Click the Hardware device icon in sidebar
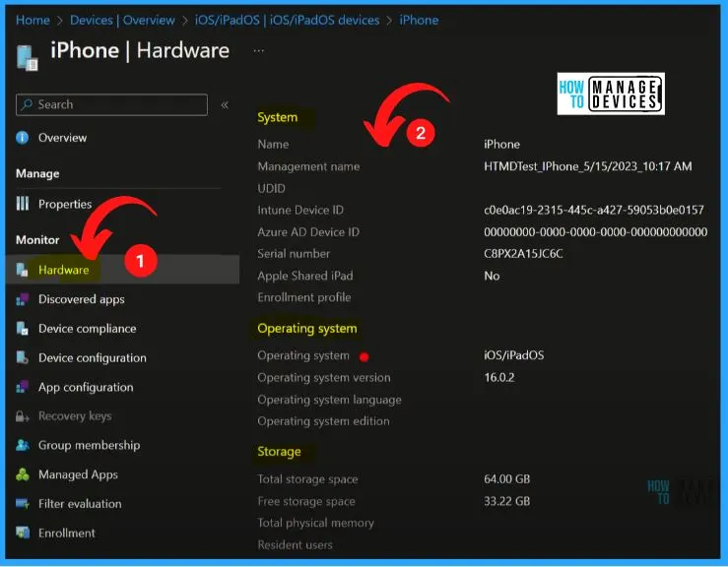Image resolution: width=728 pixels, height=567 pixels. 22,270
